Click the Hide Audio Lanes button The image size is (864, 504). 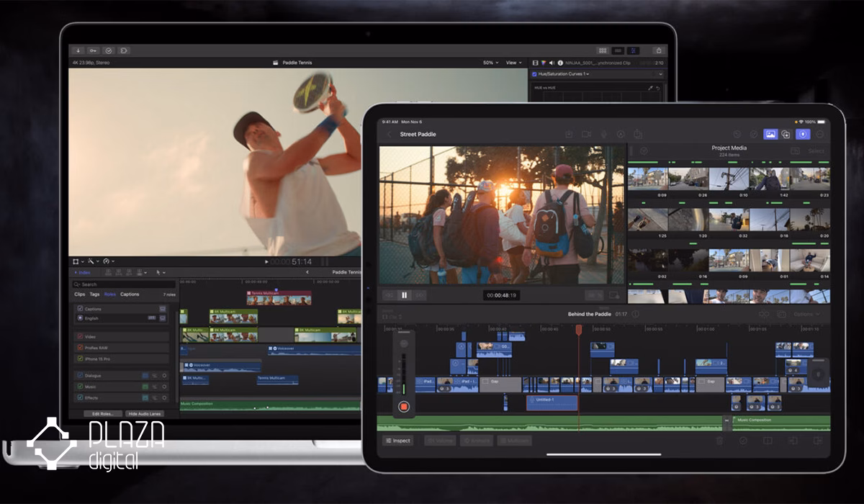click(145, 414)
